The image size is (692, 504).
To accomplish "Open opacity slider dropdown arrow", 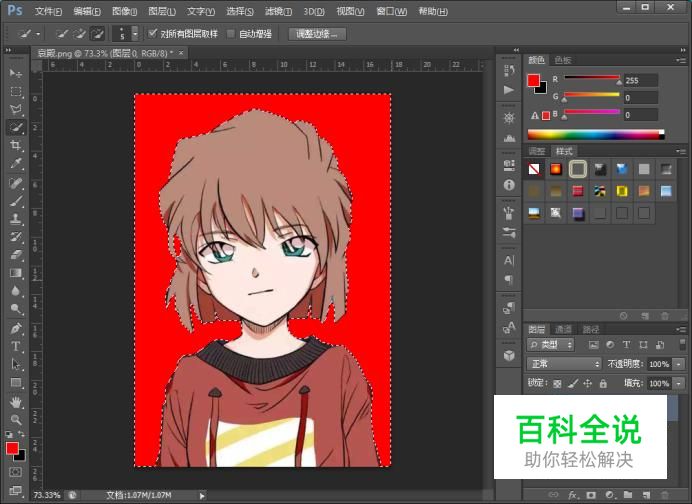I will (679, 364).
